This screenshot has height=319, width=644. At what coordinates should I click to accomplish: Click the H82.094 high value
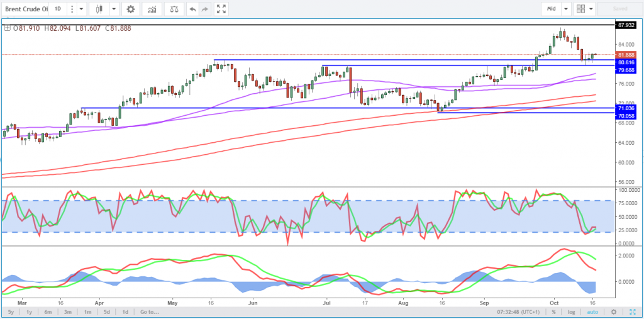pos(57,28)
